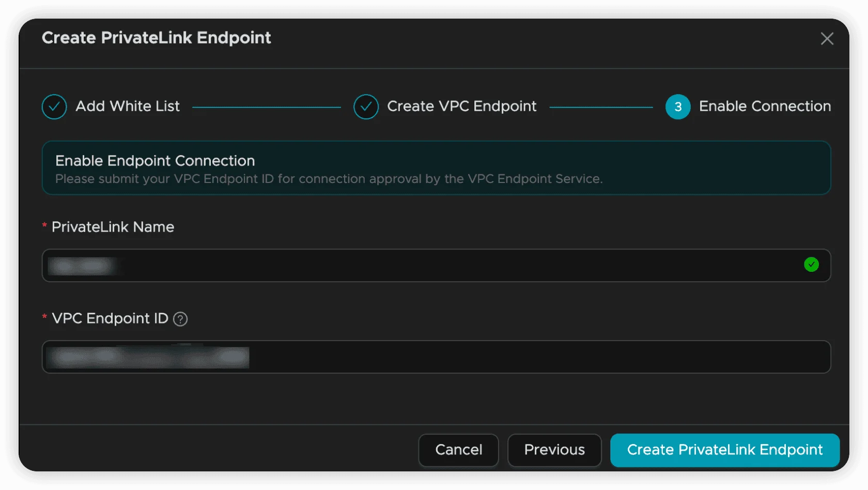This screenshot has width=868, height=490.
Task: Click the red asterisk beside PrivateLink Name
Action: coord(44,226)
